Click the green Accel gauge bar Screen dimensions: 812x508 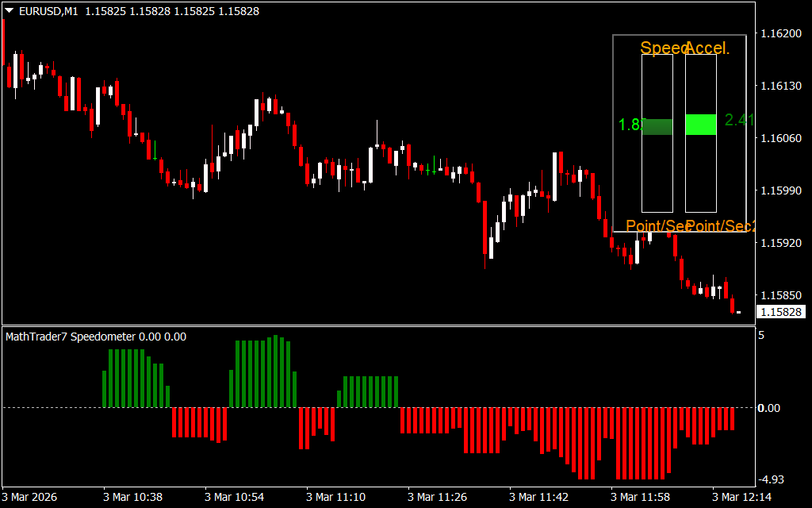[x=700, y=124]
